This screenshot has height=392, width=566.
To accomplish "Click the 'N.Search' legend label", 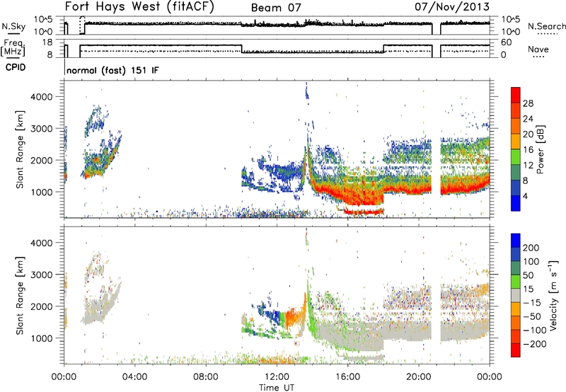I will [547, 26].
